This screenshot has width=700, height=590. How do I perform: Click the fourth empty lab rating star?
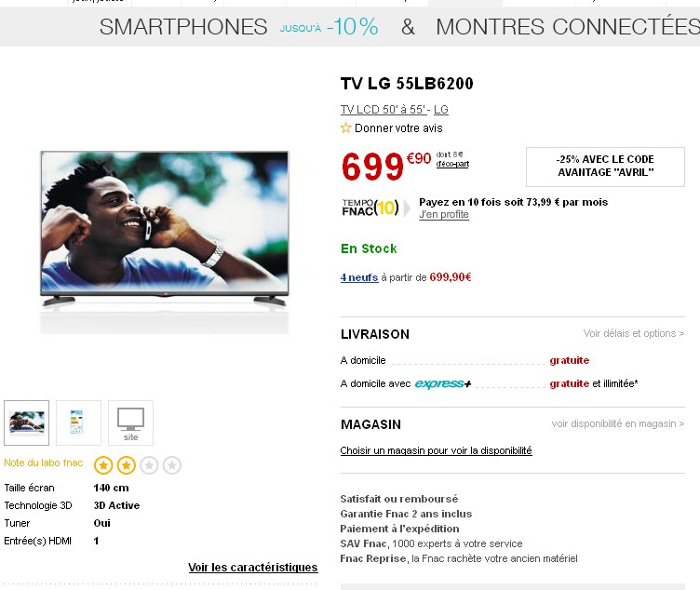coord(171,464)
